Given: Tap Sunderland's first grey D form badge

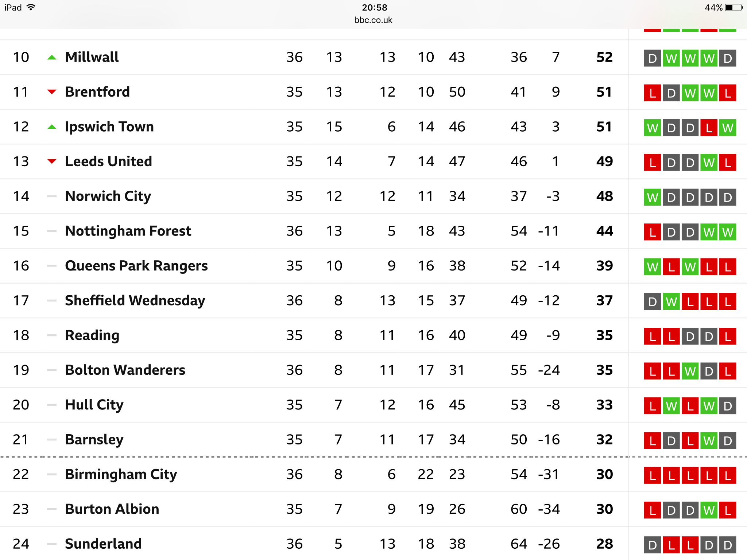Looking at the screenshot, I should point(653,545).
